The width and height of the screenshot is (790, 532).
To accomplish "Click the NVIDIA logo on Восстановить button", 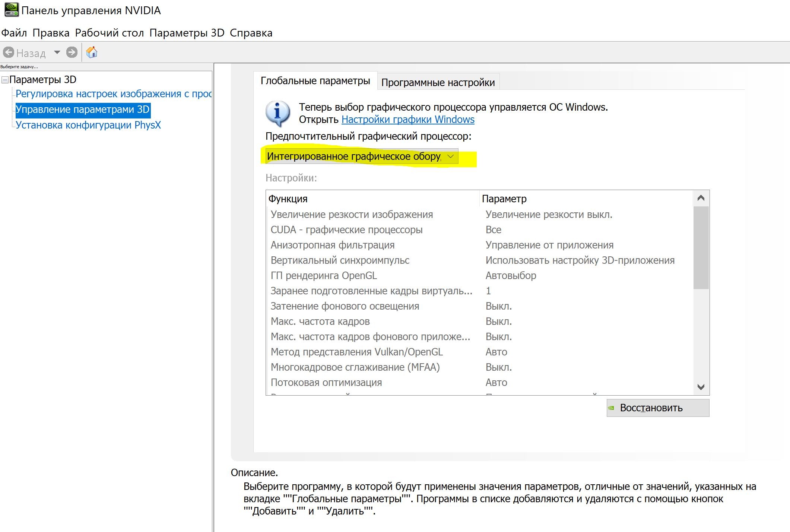I will click(x=611, y=408).
